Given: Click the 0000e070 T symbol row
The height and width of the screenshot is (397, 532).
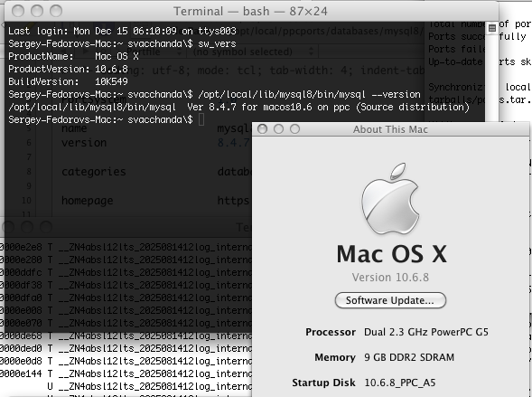Looking at the screenshot, I should [x=126, y=323].
